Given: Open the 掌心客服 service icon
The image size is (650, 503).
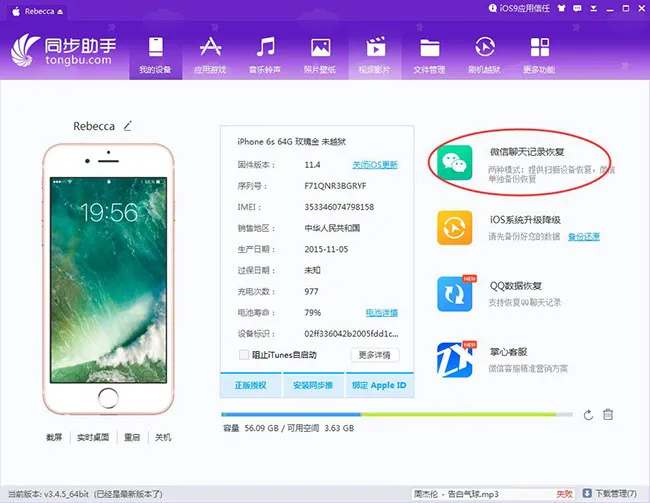Looking at the screenshot, I should (454, 360).
